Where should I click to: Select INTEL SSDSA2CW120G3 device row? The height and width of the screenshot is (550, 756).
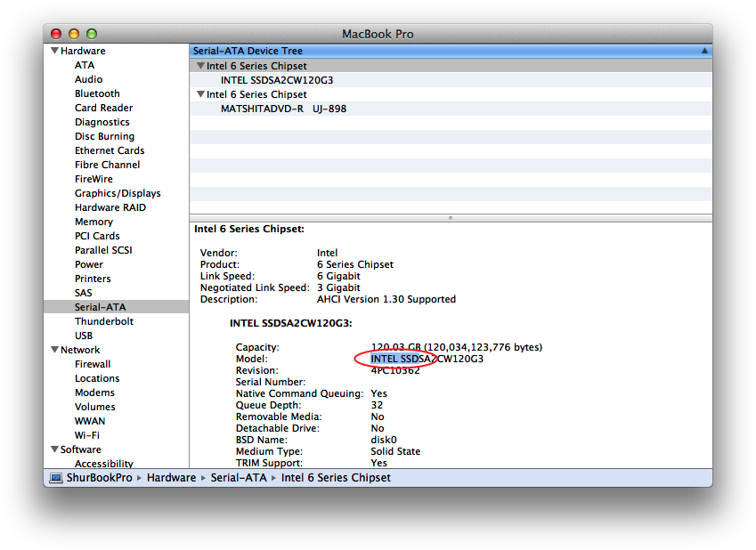pyautogui.click(x=451, y=80)
